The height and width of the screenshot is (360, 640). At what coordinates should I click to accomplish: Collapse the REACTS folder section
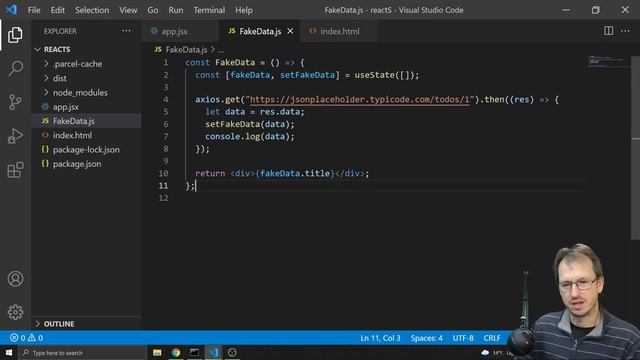(38, 49)
